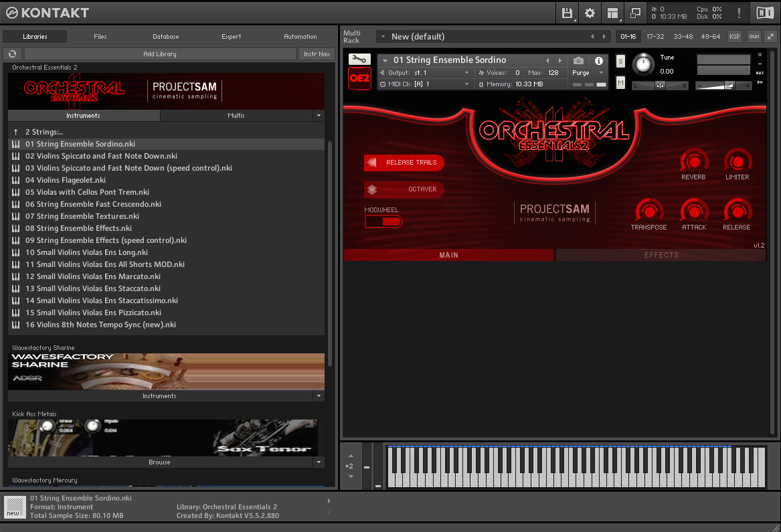This screenshot has width=781, height=532.
Task: Click the refresh libraries icon
Action: 13,54
